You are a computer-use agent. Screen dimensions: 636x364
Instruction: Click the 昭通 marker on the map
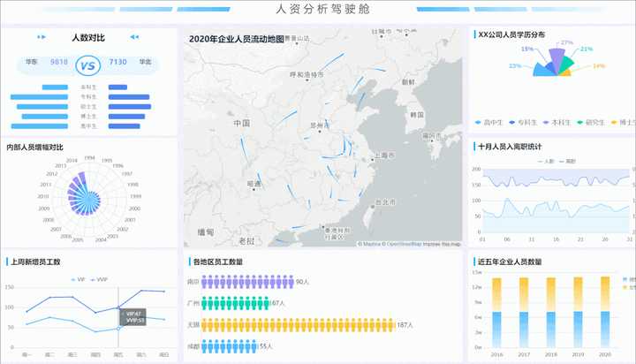254,189
